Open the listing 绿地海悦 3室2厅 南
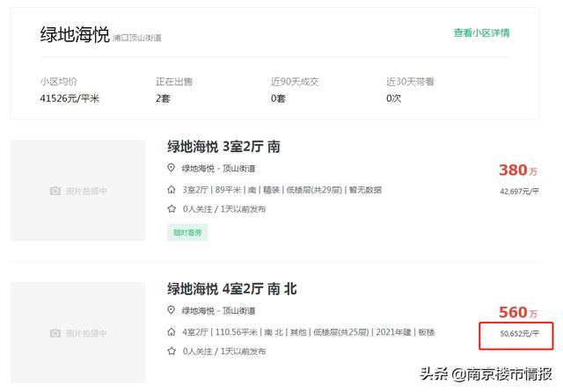The height and width of the screenshot is (392, 563). [x=223, y=147]
